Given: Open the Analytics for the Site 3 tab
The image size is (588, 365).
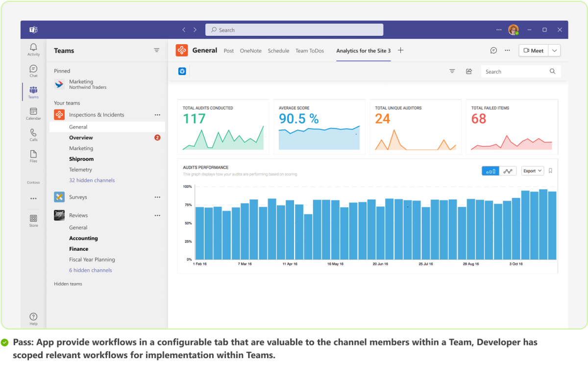Looking at the screenshot, I should [x=363, y=50].
